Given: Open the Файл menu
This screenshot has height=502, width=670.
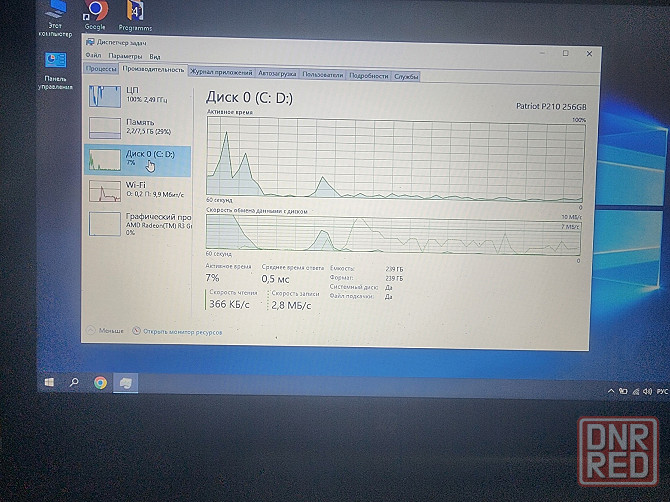Looking at the screenshot, I should pos(92,56).
